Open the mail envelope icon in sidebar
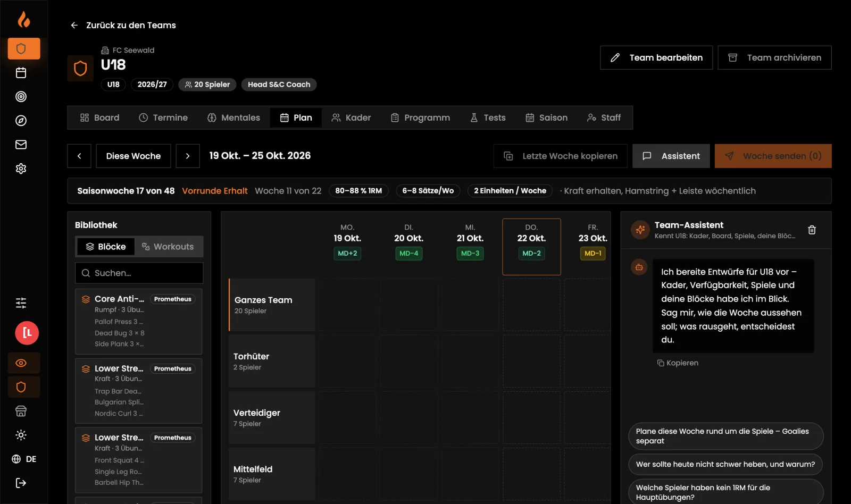Screen dimensions: 851x504 [x=21, y=145]
